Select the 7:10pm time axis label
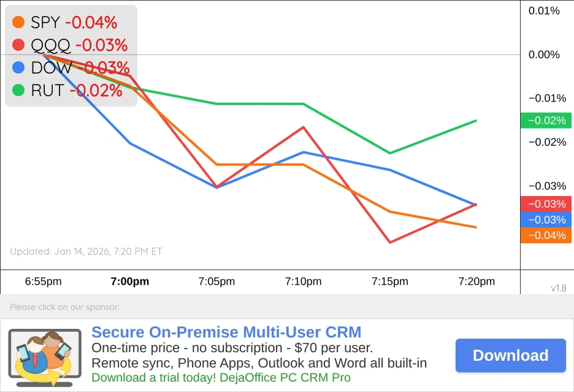 (303, 282)
